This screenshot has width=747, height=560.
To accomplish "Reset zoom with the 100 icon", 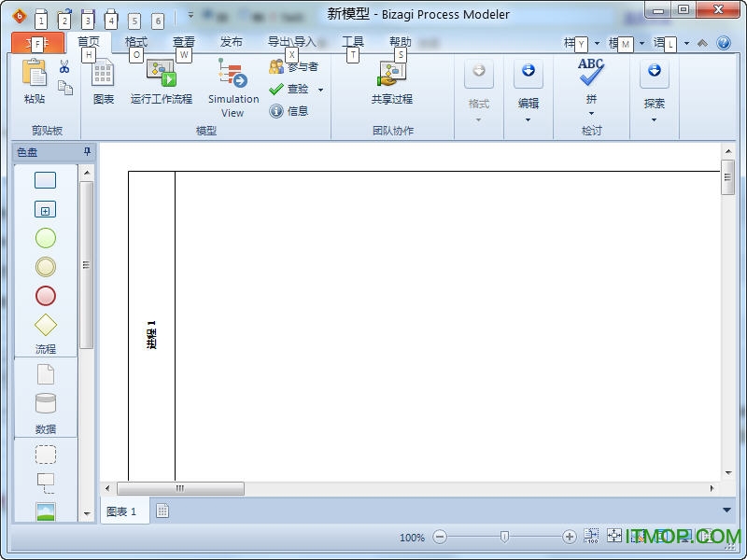I will [591, 536].
